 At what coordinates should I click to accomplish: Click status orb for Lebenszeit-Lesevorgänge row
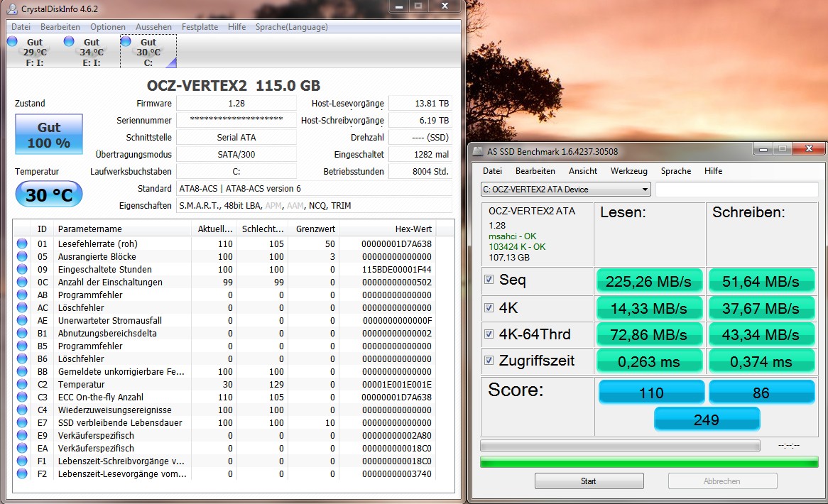tap(22, 474)
